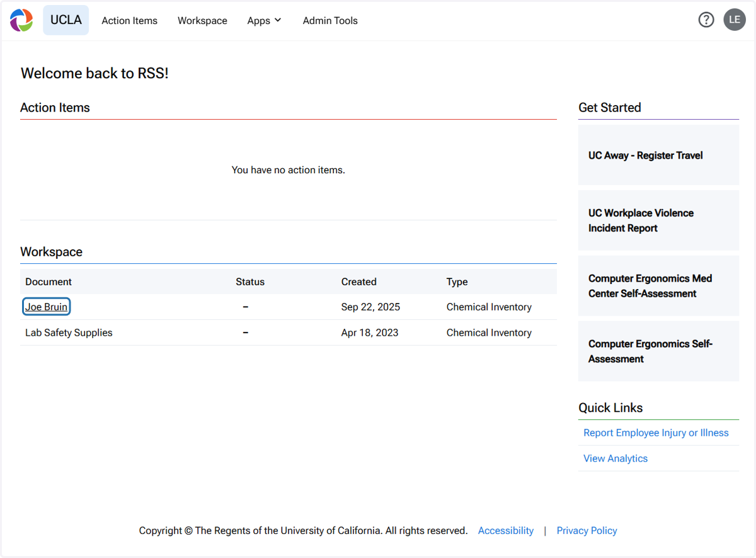
Task: Click the status dash in Joe Bruin row
Action: tap(246, 307)
